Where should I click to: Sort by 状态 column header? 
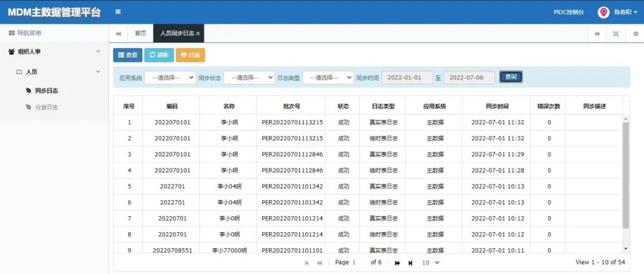tap(343, 106)
